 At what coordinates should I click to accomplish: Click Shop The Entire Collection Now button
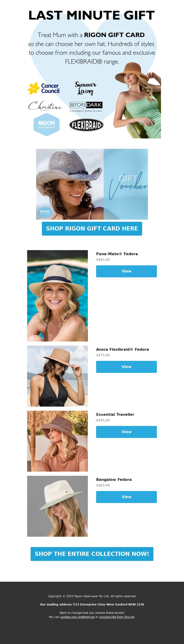(92, 554)
